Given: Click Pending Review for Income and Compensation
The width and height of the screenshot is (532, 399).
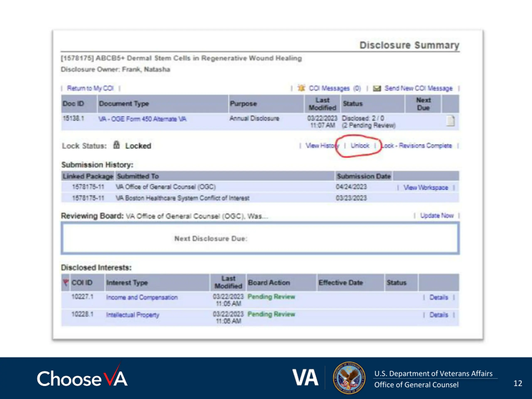Looking at the screenshot, I should [271, 297].
